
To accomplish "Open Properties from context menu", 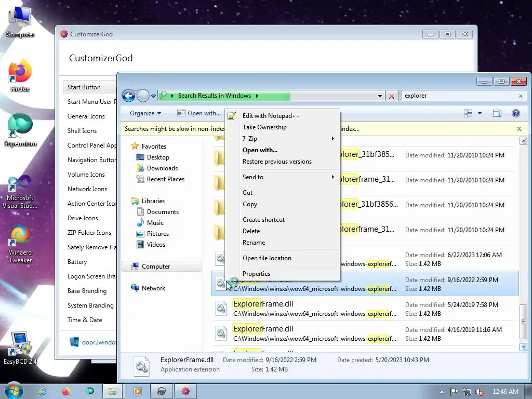I will click(282, 274).
